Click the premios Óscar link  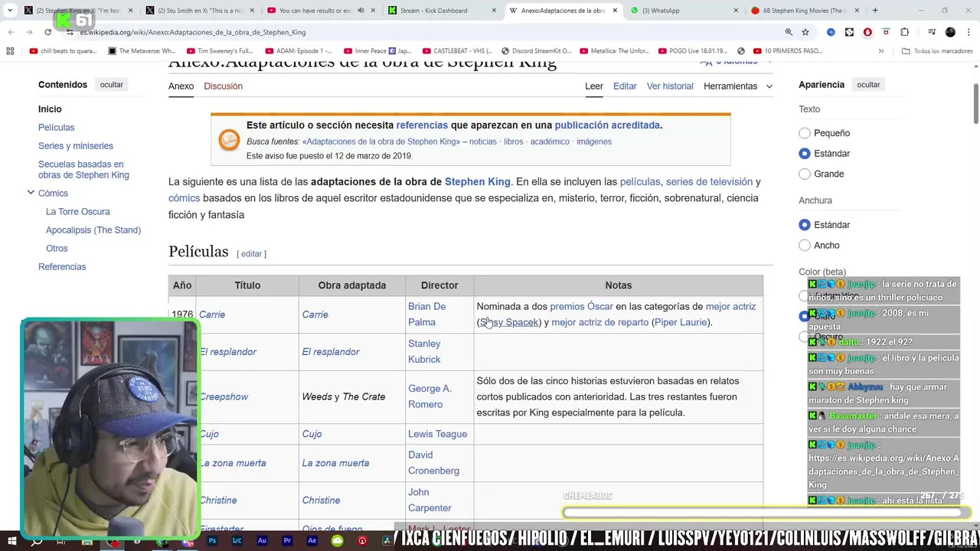point(581,307)
